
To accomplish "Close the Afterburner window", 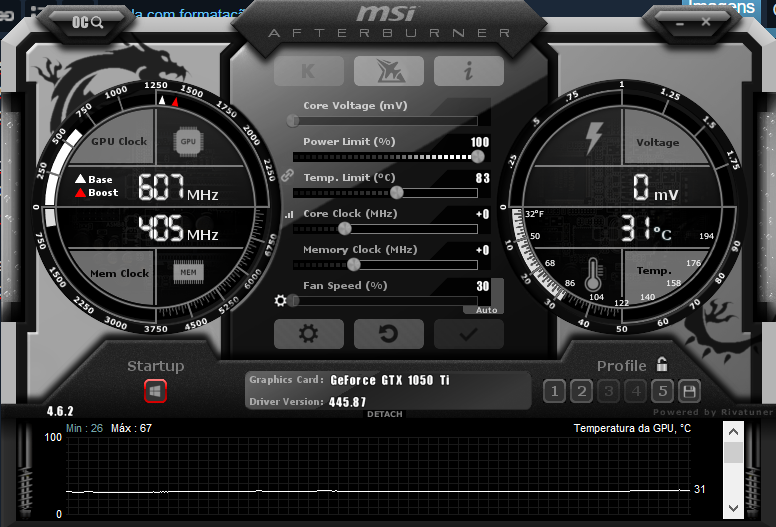I will point(706,22).
